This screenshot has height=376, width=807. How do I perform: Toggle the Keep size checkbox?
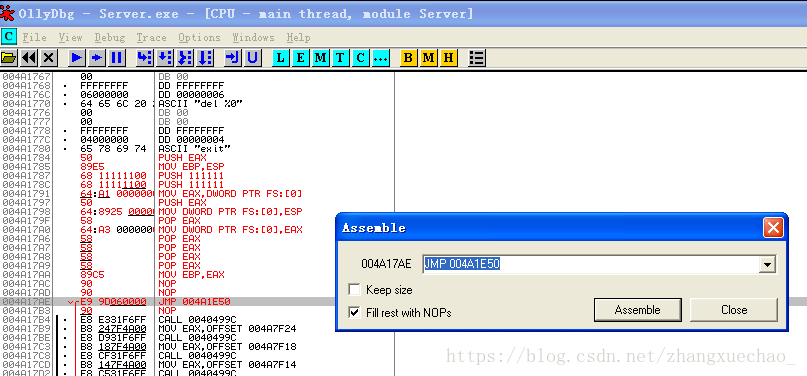(x=354, y=290)
